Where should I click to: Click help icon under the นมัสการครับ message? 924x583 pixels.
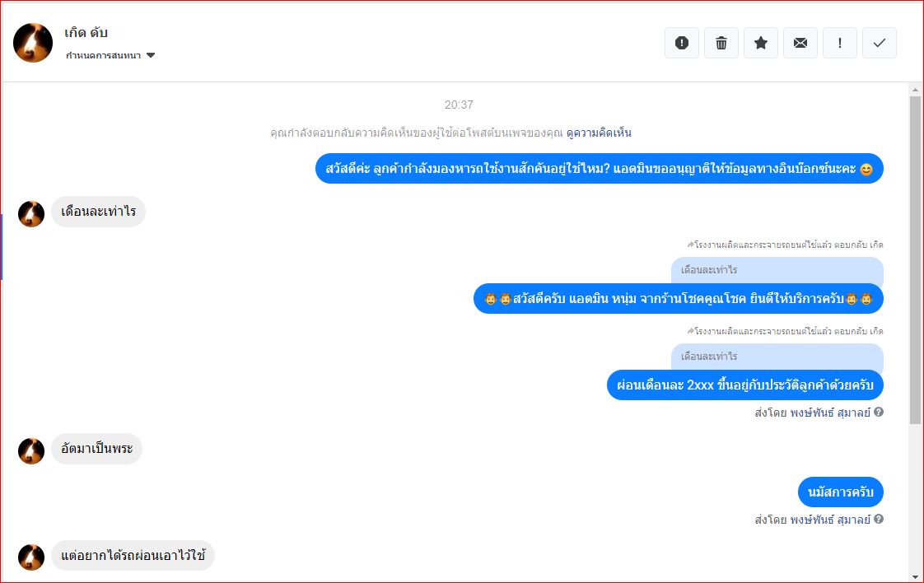(x=879, y=520)
